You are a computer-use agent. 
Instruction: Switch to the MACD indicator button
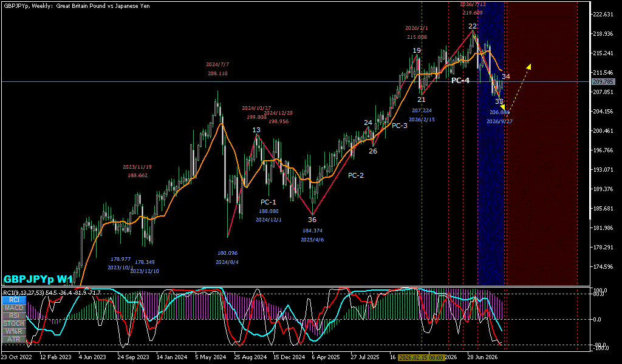pos(14,308)
